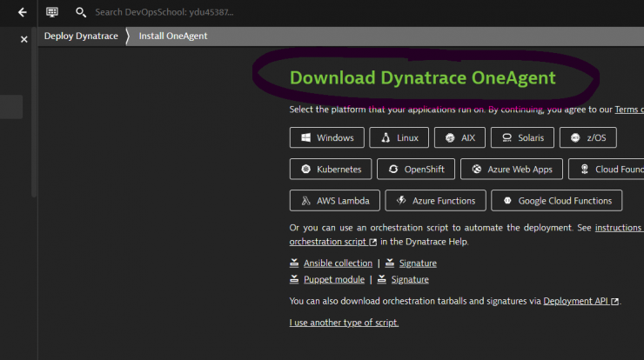Choose the AIX platform button
The width and height of the screenshot is (644, 360).
(460, 137)
